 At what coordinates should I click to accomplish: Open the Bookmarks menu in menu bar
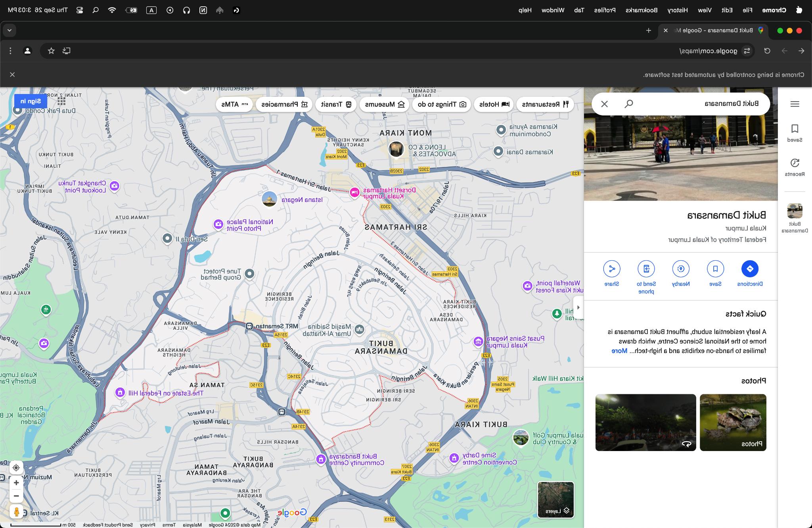[642, 10]
